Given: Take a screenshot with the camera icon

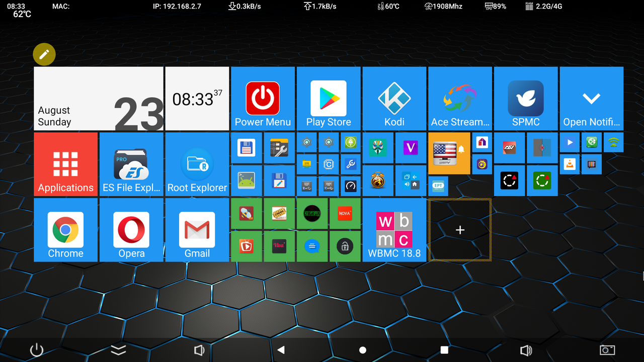Looking at the screenshot, I should (607, 350).
